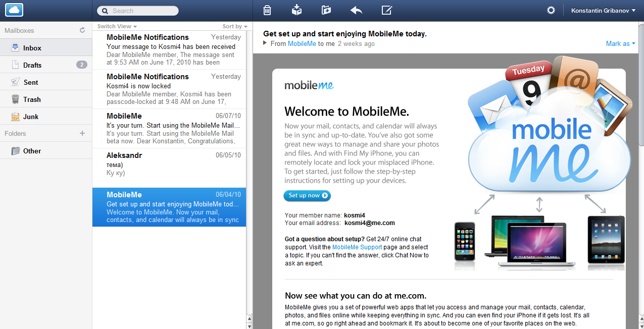Click the Sent paper plane icon
Screen dimensions: 644x329
tap(15, 82)
